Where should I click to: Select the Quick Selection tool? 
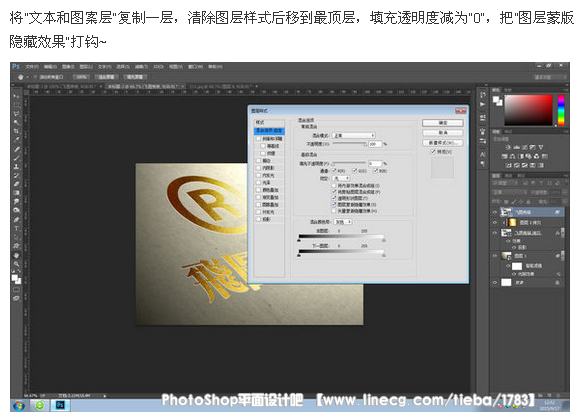click(16, 122)
